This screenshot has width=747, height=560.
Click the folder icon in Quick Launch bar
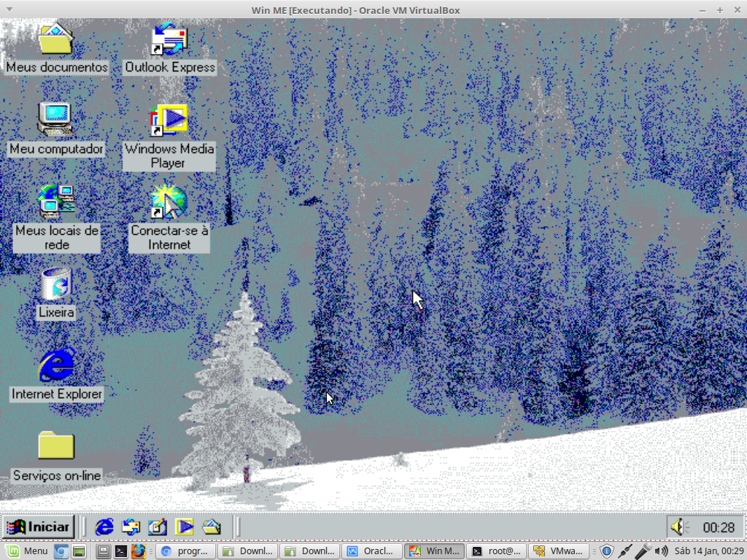pos(212,527)
